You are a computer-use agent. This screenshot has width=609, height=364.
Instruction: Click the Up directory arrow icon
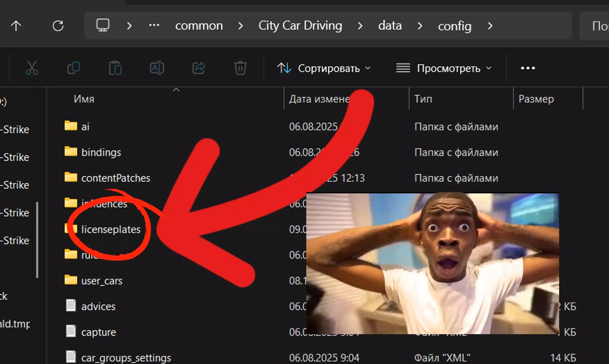(x=16, y=26)
